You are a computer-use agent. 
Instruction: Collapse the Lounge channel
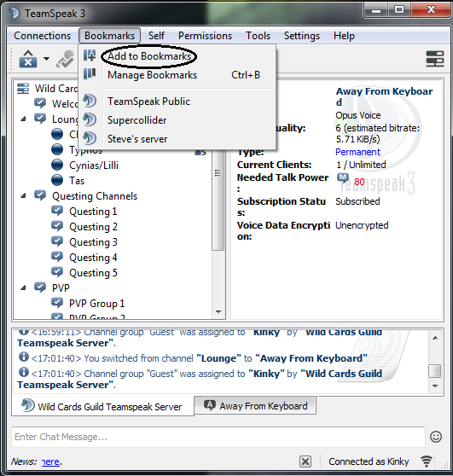pos(23,119)
